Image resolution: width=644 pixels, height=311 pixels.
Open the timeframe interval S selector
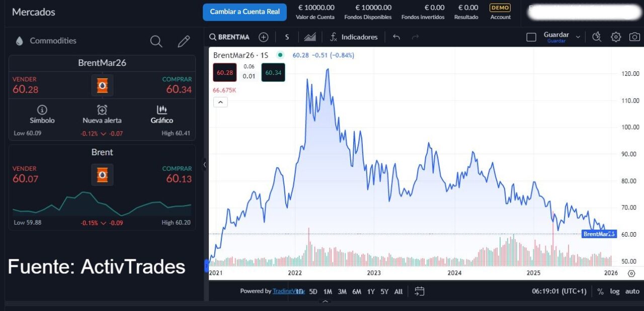point(287,37)
